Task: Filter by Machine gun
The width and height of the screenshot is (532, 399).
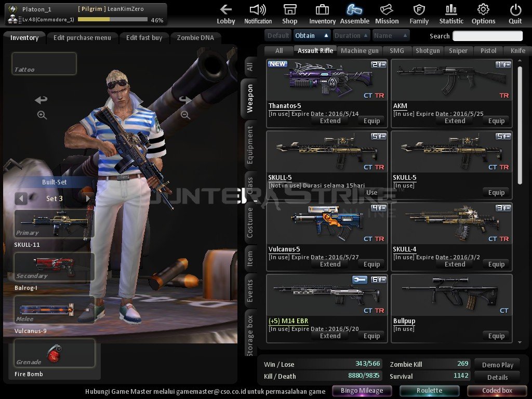Action: click(x=360, y=51)
